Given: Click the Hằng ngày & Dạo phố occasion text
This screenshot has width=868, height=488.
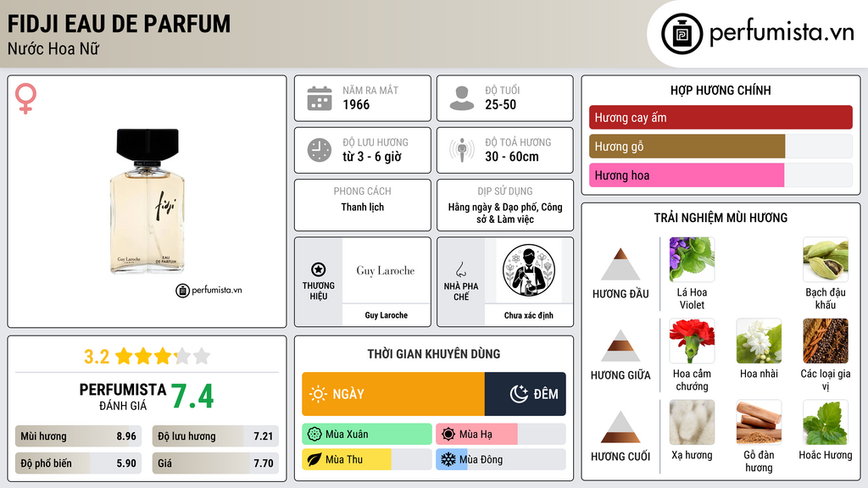Looking at the screenshot, I should pyautogui.click(x=505, y=213).
